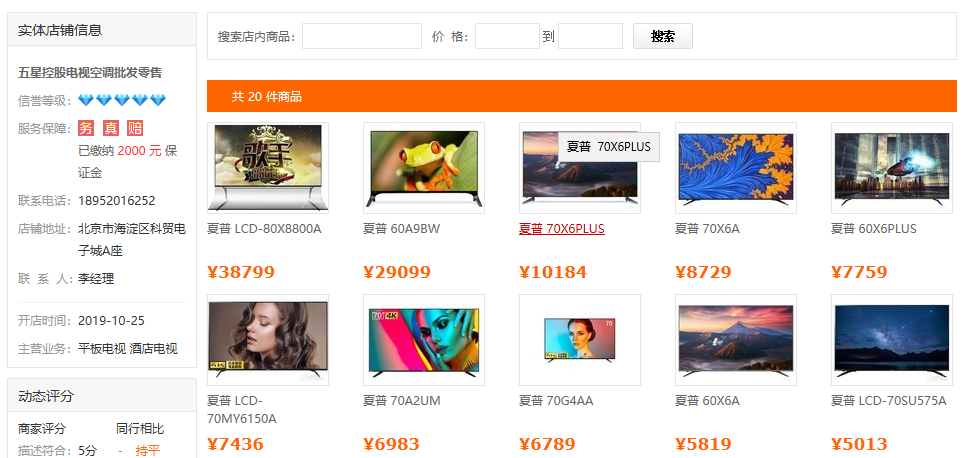The width and height of the screenshot is (964, 458).
Task: Open the 夏普 60X6PLUS product image
Action: (x=892, y=168)
